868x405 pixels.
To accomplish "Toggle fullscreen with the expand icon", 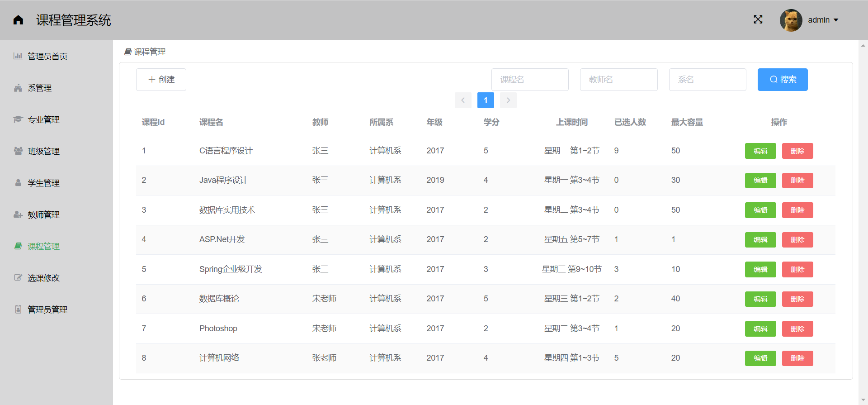I will tap(758, 19).
